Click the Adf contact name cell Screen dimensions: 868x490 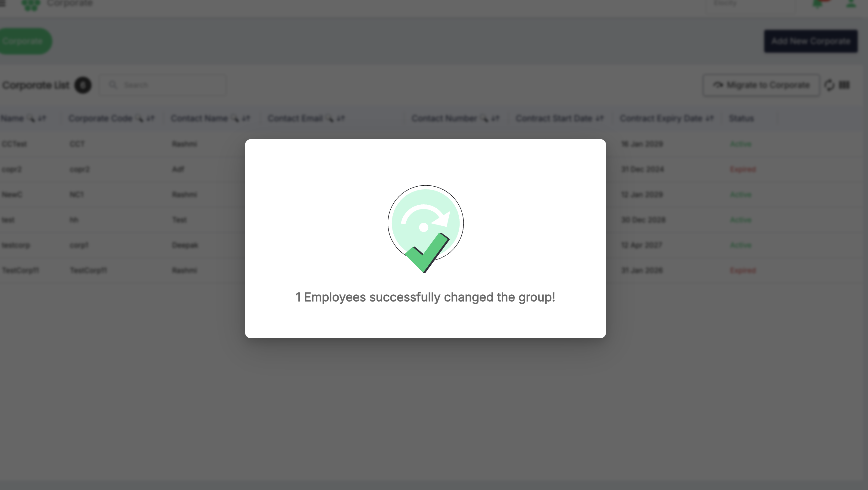pos(178,169)
